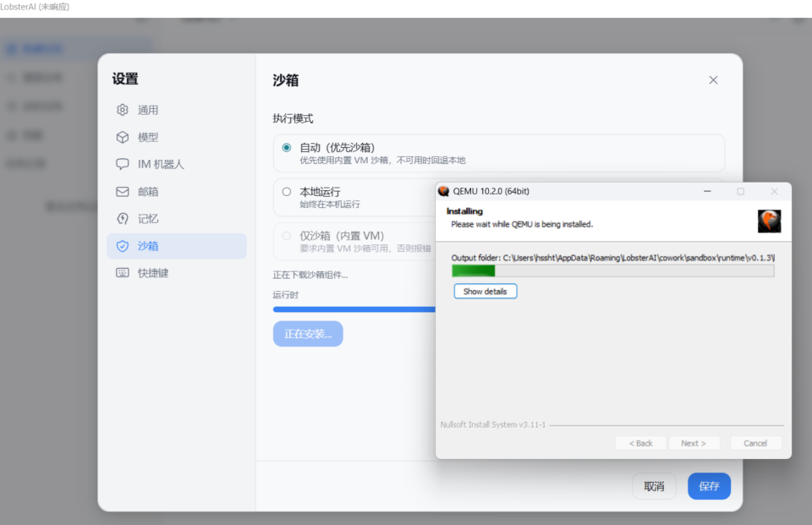Click the QEMU 10.2.0 (64bit) title text
Viewport: 812px width, 525px height.
[x=491, y=191]
